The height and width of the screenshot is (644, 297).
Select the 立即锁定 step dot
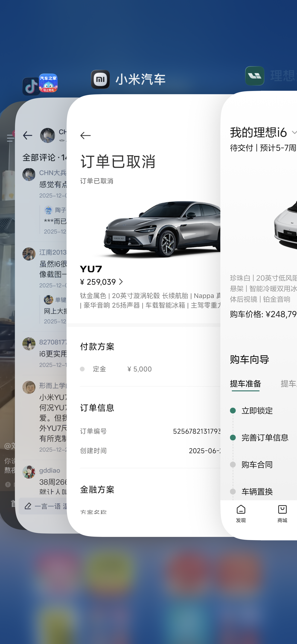coord(233,410)
